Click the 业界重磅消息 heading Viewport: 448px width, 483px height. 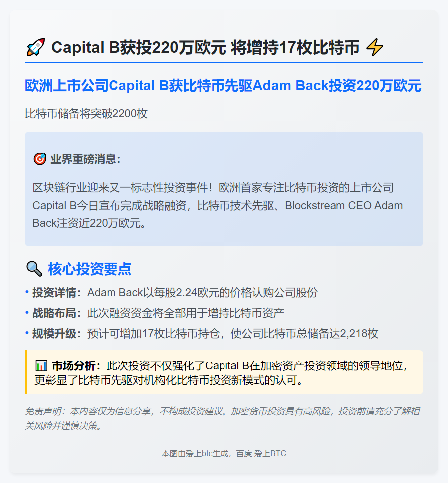[x=86, y=159]
